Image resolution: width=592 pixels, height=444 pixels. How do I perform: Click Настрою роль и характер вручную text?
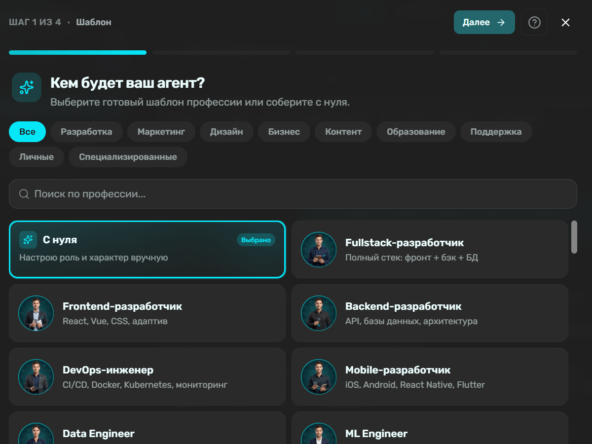click(x=94, y=257)
